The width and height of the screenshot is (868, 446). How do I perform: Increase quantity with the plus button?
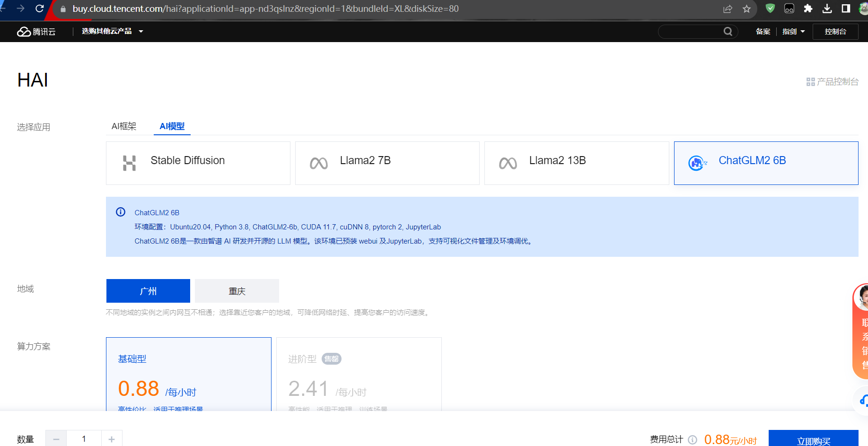coord(112,438)
